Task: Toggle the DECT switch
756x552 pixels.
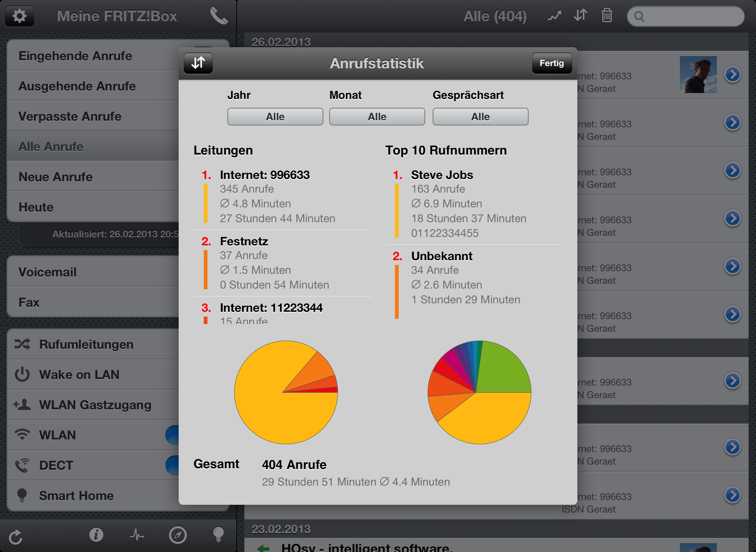Action: tap(173, 465)
